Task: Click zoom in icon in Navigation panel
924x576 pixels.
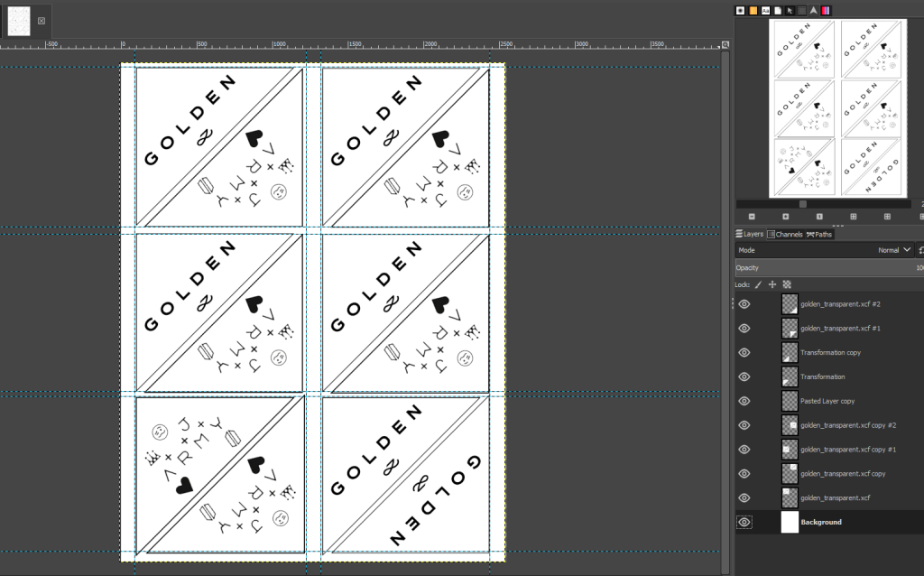Action: [x=785, y=217]
